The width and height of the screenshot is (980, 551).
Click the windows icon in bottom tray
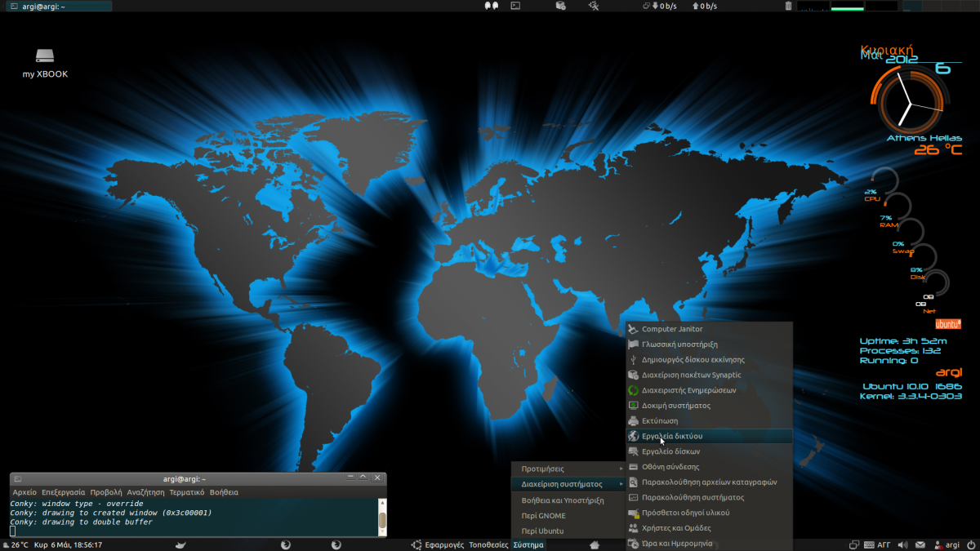click(854, 544)
